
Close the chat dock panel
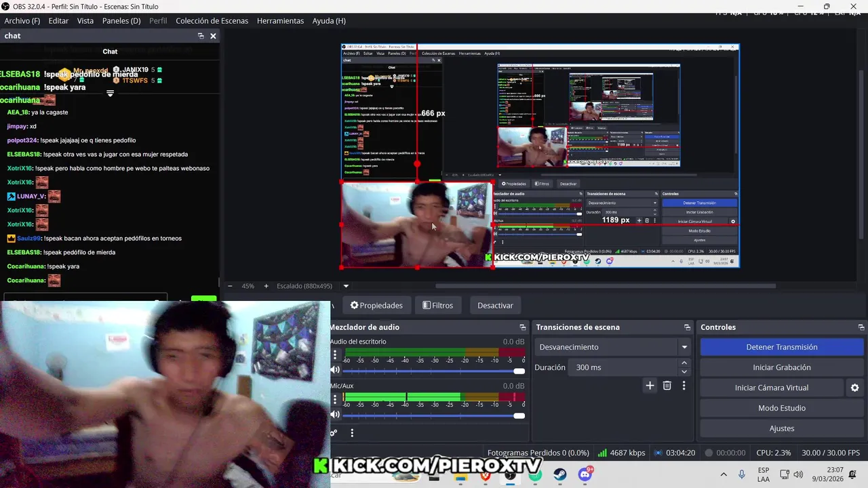(x=213, y=36)
